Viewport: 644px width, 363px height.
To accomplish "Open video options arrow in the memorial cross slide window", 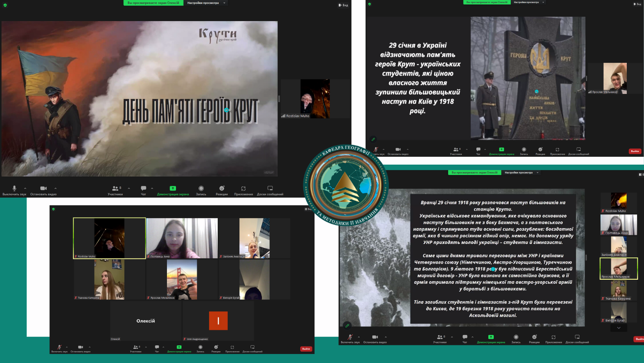I will 408,149.
